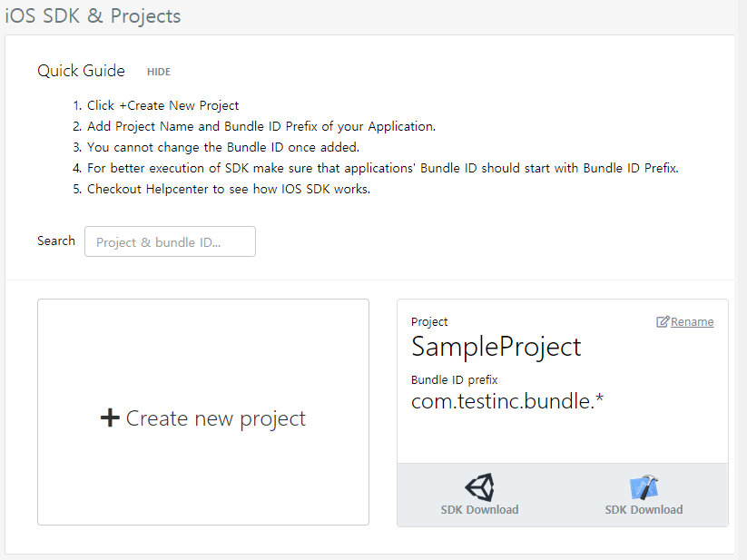Viewport: 747px width, 560px height.
Task: Click the 'Bundle ID prefix' label
Action: (x=454, y=380)
